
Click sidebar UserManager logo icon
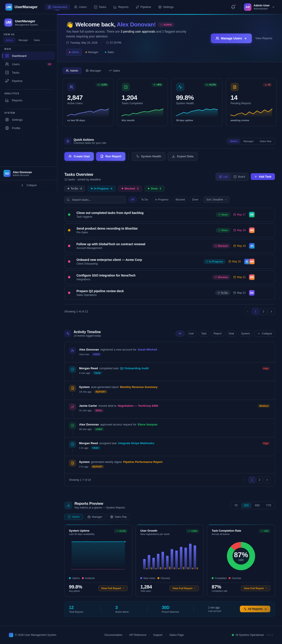pos(8,22)
